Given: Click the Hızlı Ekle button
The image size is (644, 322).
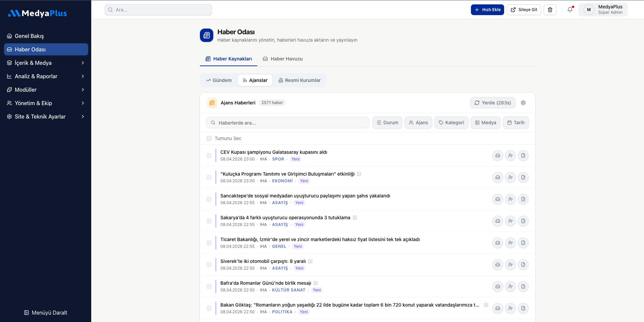Looking at the screenshot, I should tap(487, 10).
